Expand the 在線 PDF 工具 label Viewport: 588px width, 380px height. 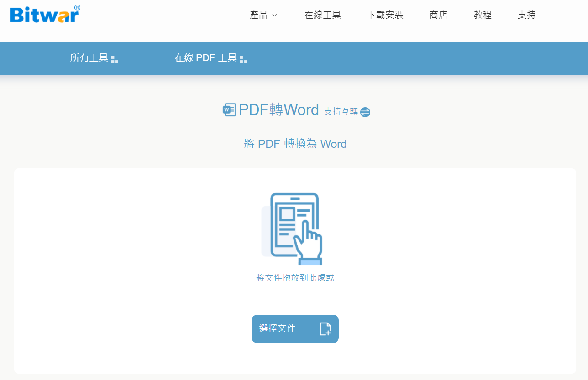click(205, 58)
